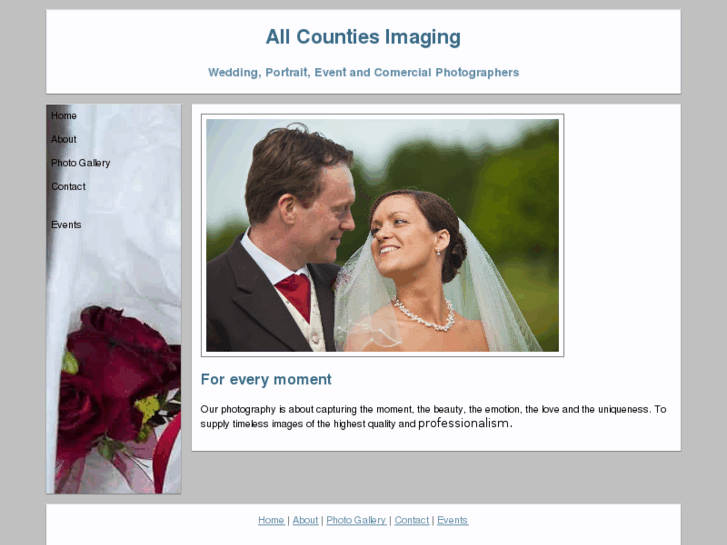727x545 pixels.
Task: Click the wedding couple photo
Action: point(383,235)
